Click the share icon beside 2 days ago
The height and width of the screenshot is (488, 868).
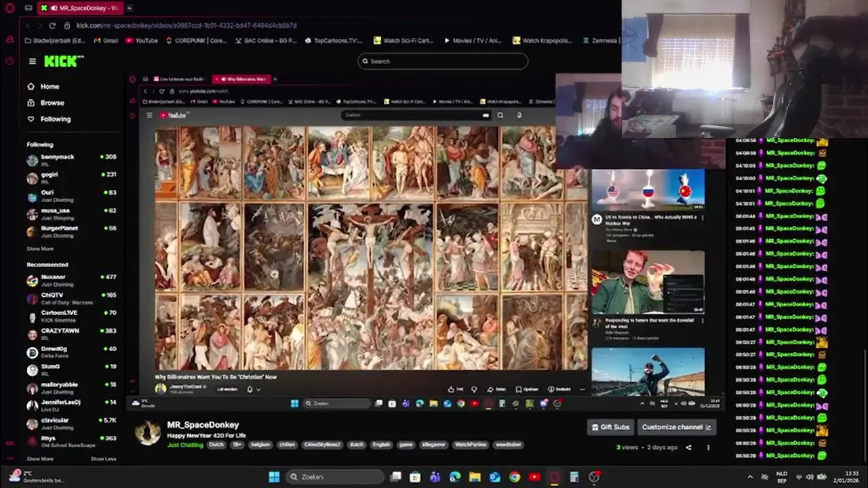[688, 447]
